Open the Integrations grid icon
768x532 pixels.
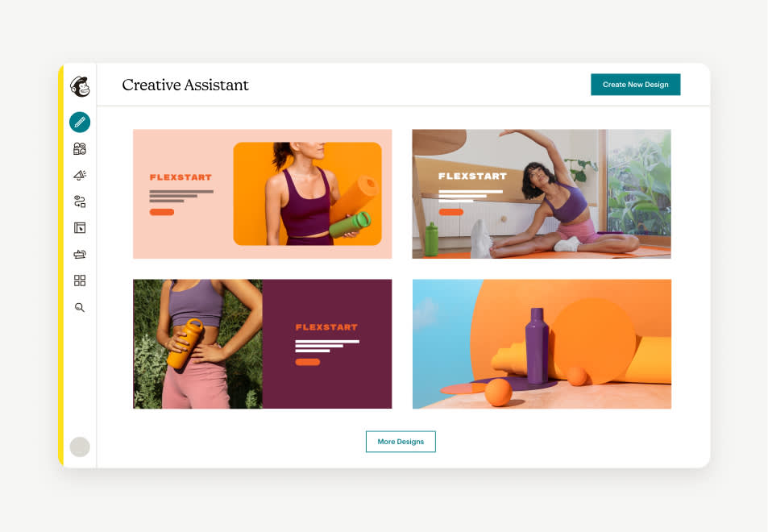coord(80,281)
